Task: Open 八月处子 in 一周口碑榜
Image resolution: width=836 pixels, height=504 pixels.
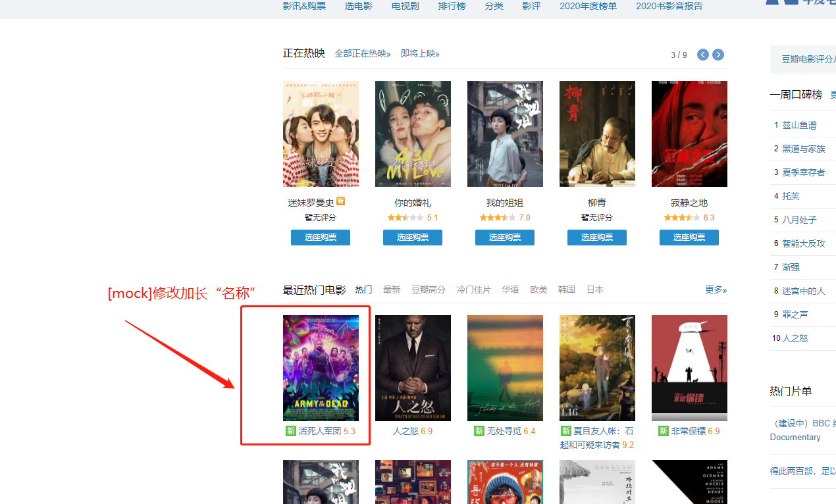Action: (x=799, y=220)
